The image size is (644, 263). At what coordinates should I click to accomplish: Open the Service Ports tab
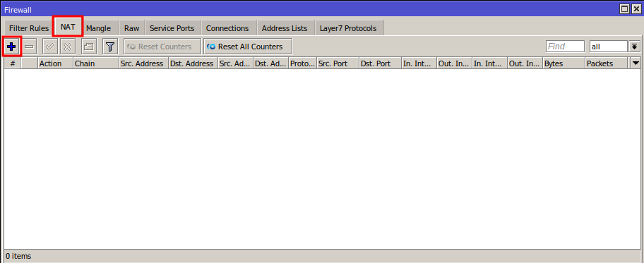pos(172,28)
